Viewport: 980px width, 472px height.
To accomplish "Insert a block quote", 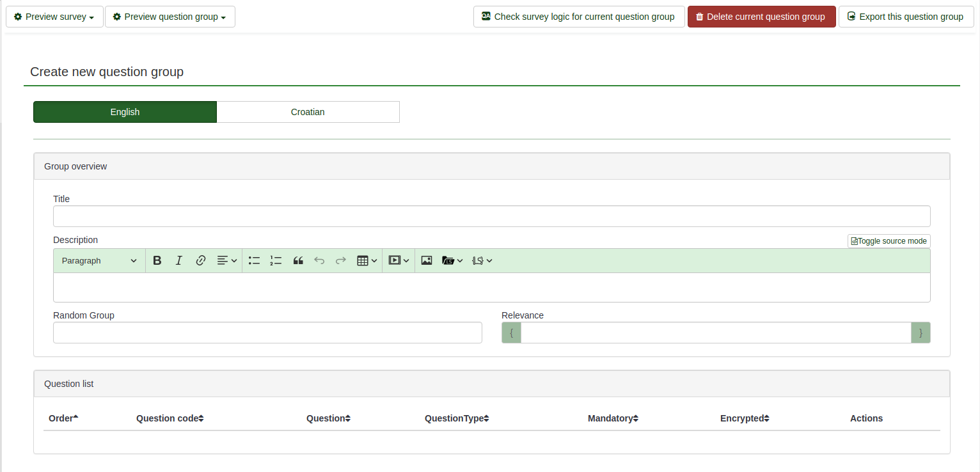I will [297, 260].
